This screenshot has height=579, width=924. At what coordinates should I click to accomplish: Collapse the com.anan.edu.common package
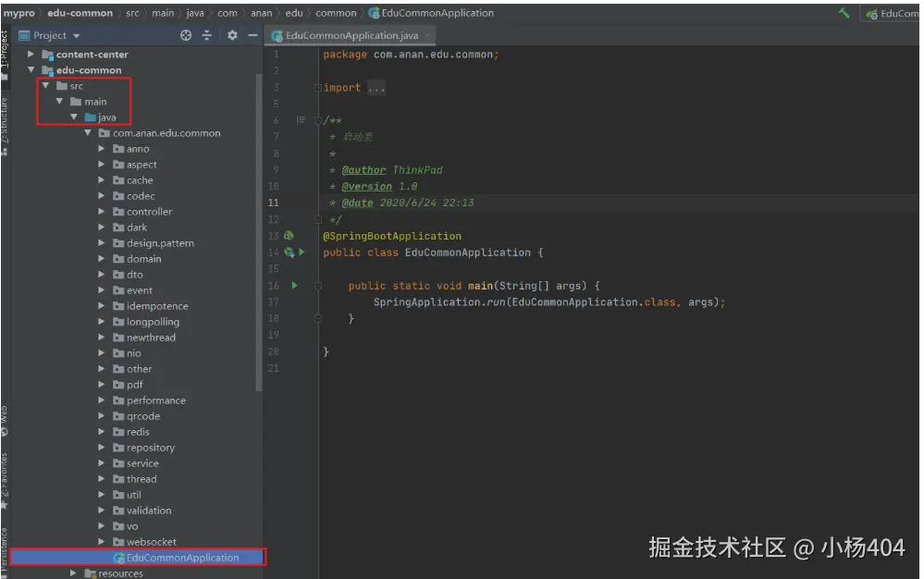click(x=88, y=133)
